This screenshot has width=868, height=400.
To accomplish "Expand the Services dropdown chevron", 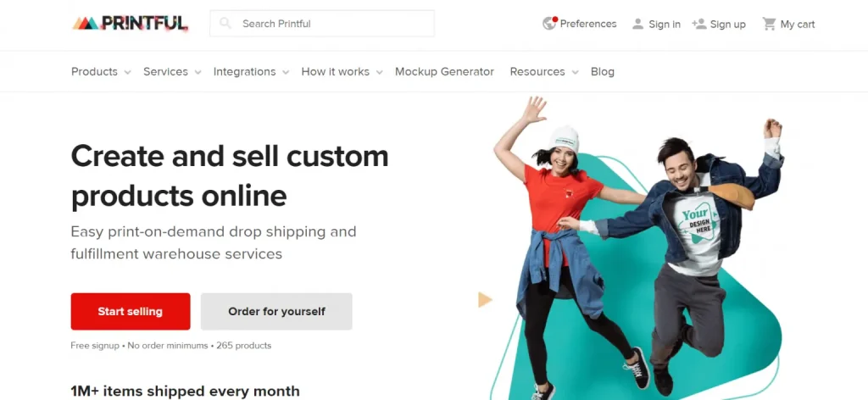I will (198, 73).
